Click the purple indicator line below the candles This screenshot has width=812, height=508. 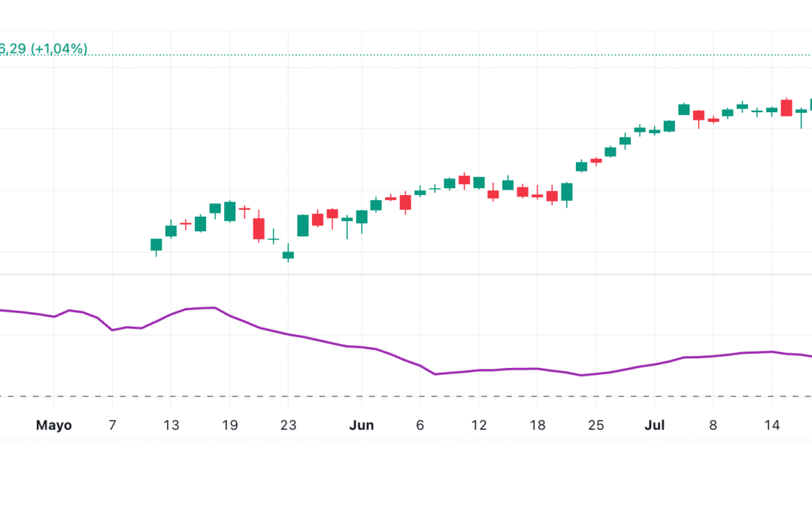376,348
